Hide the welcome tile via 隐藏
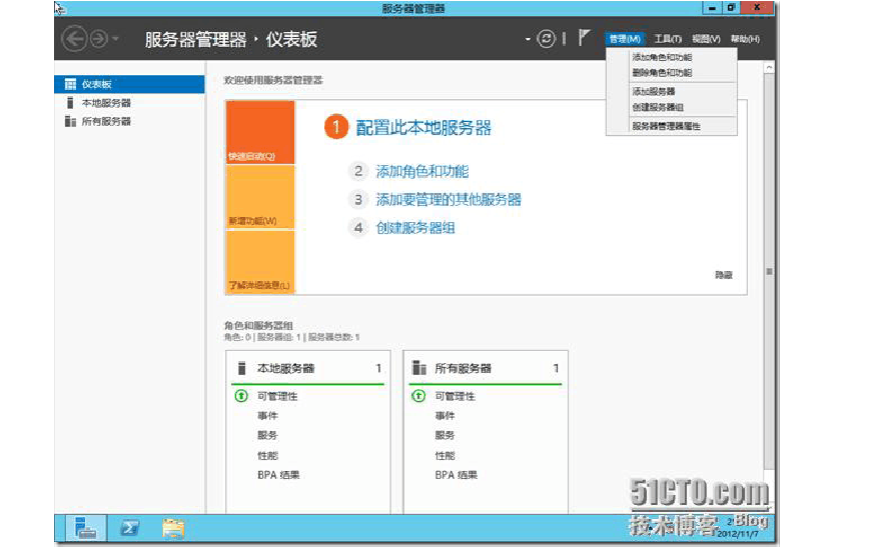 pos(723,274)
